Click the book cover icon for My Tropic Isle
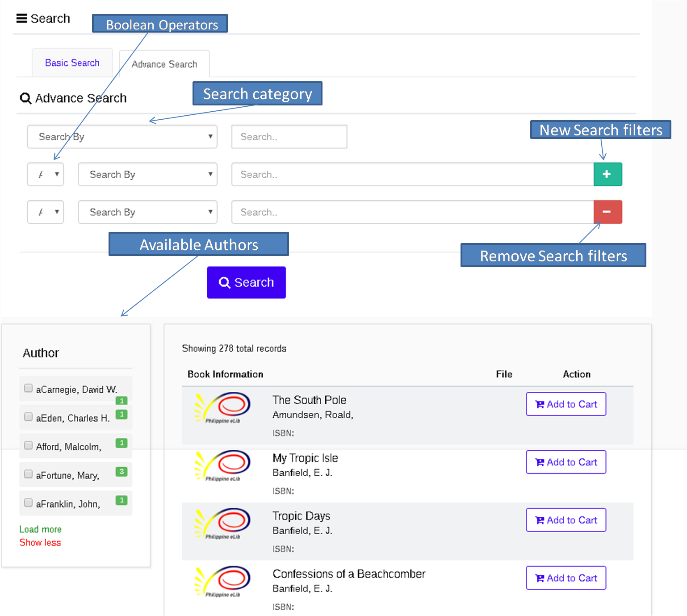 click(x=222, y=465)
